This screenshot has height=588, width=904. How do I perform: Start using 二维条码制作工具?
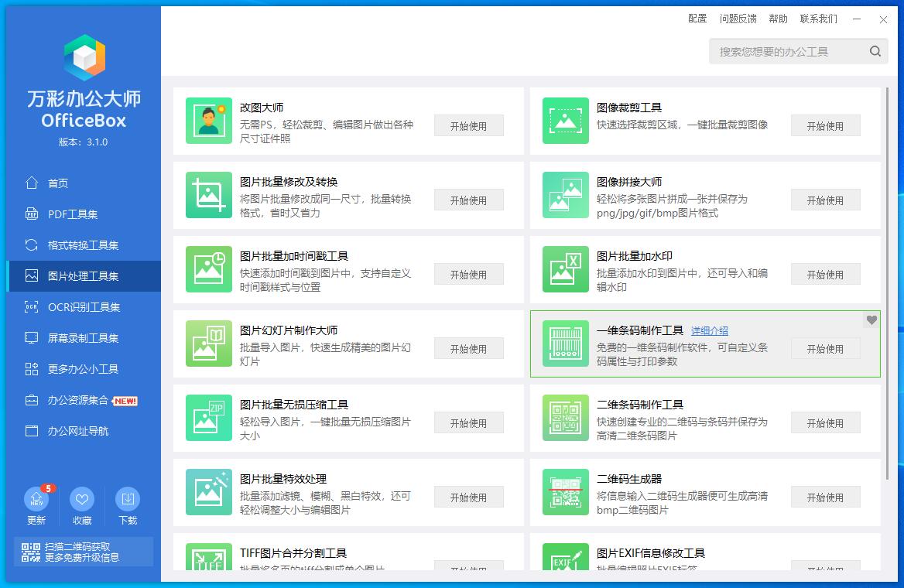825,423
